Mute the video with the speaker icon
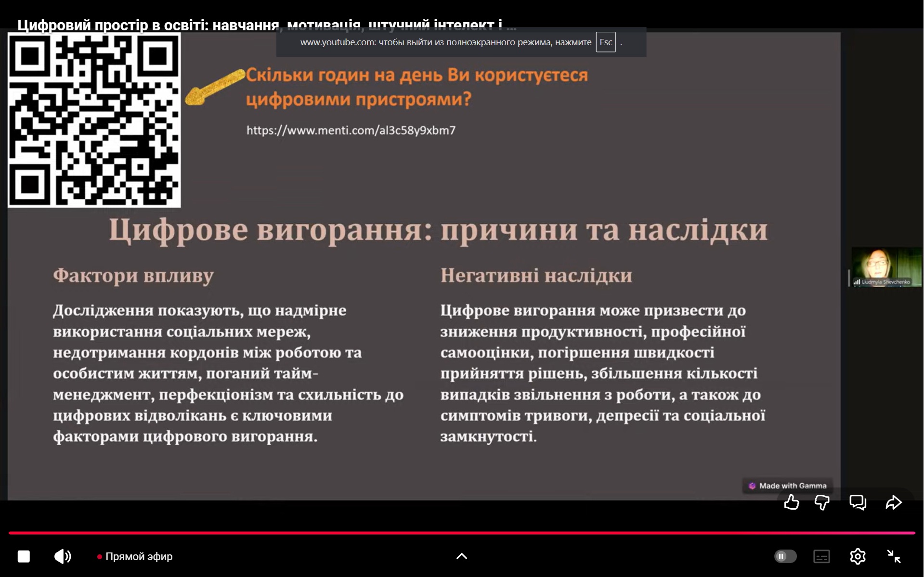The width and height of the screenshot is (924, 577). pyautogui.click(x=63, y=556)
